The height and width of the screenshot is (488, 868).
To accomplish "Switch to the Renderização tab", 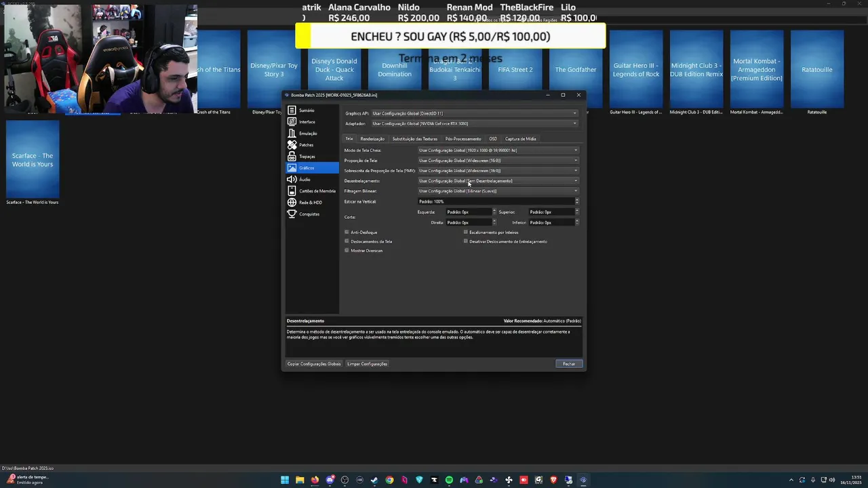I will [372, 138].
